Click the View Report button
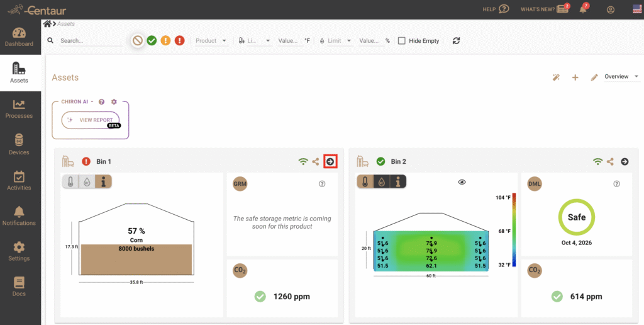The image size is (644, 325). tap(91, 120)
